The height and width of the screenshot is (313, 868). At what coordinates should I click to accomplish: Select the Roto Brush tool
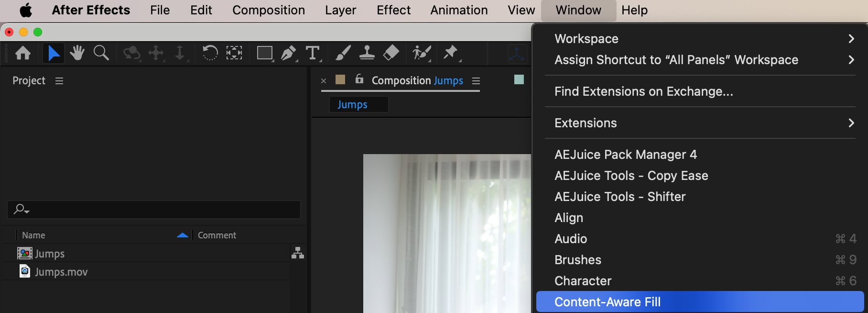pyautogui.click(x=422, y=53)
